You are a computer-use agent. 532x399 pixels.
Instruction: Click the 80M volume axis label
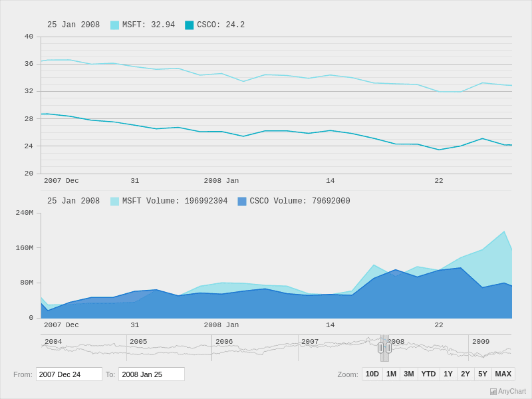click(x=27, y=283)
